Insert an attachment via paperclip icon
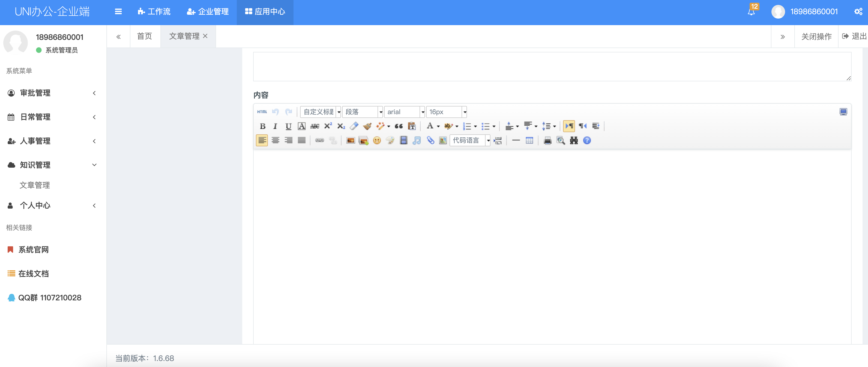The image size is (868, 367). coord(430,141)
